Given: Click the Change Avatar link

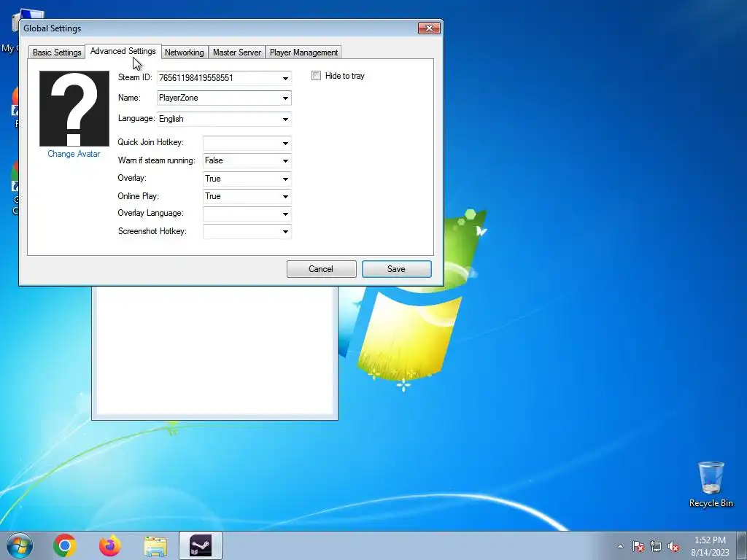Looking at the screenshot, I should pyautogui.click(x=74, y=154).
